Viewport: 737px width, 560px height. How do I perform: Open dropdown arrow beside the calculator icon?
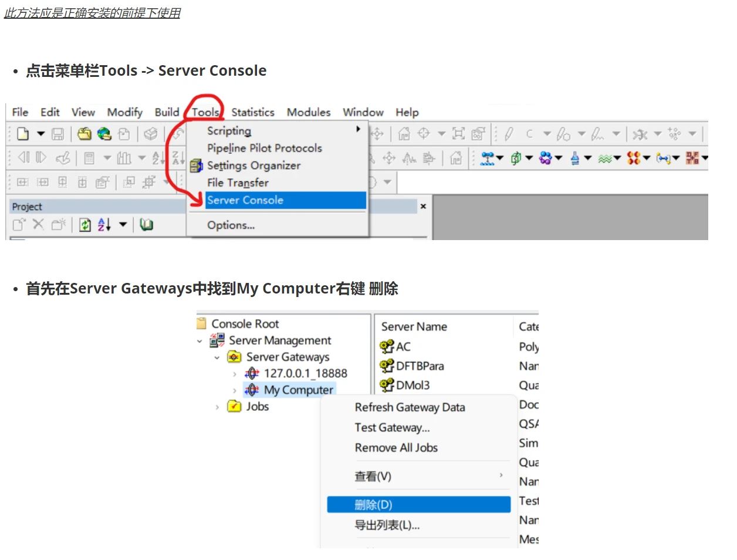pos(107,157)
